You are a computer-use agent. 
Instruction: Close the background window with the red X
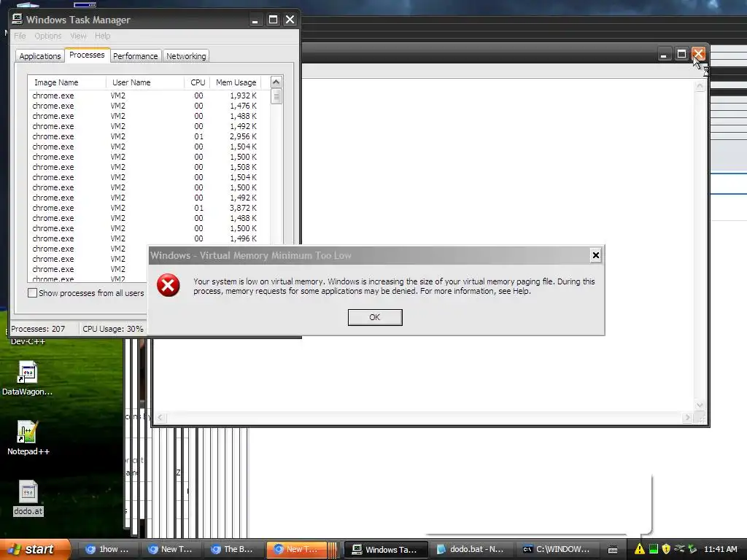698,54
